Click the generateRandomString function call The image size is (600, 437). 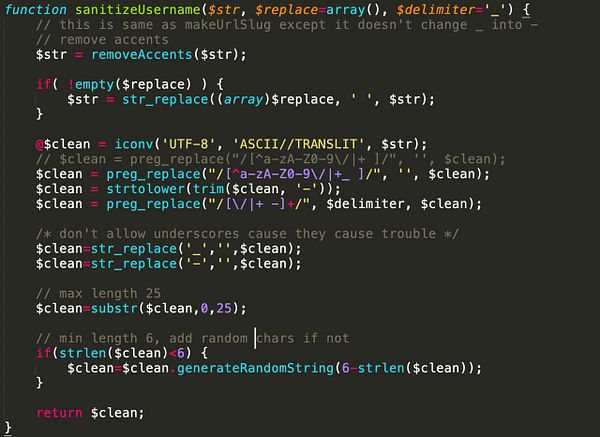(255, 368)
